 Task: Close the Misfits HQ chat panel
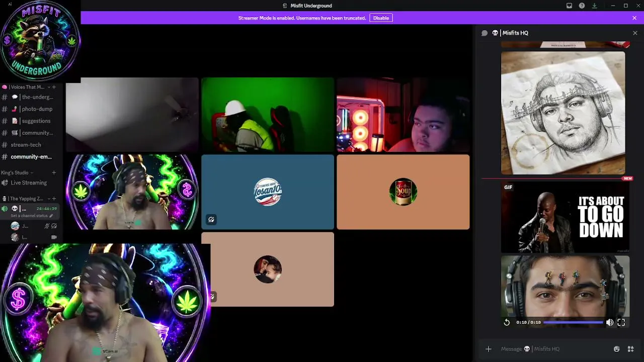[635, 33]
